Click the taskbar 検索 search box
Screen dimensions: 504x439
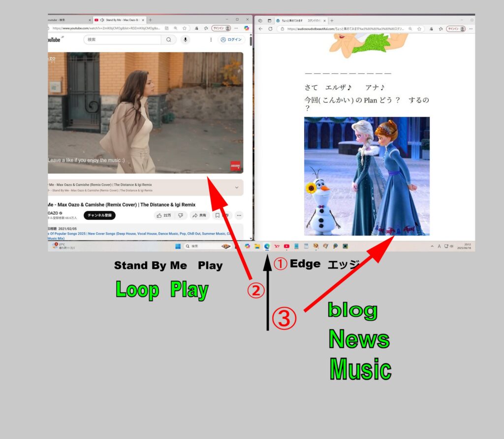coord(207,246)
